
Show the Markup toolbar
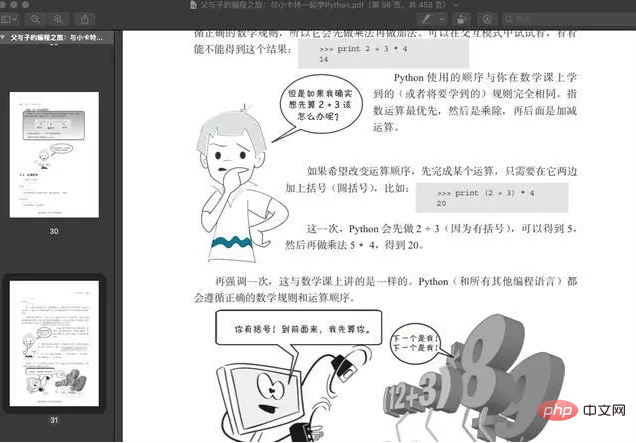[488, 19]
